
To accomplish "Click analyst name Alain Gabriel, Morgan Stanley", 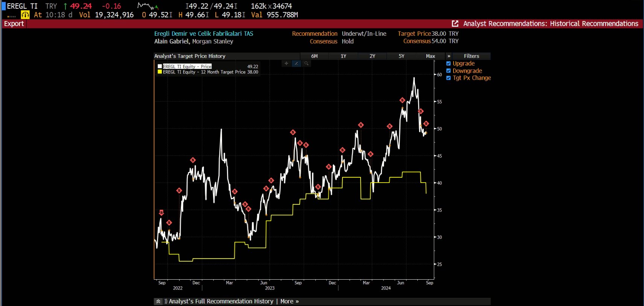I will click(x=193, y=41).
